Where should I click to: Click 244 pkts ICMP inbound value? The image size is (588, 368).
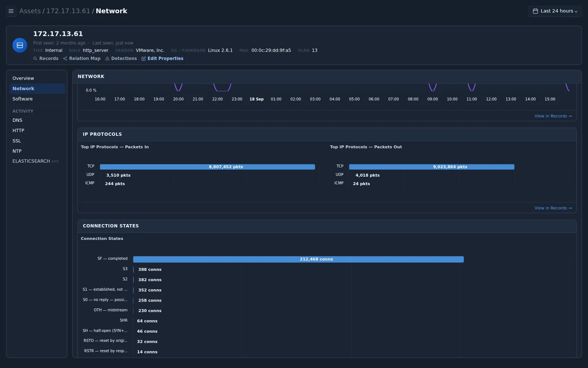(115, 184)
